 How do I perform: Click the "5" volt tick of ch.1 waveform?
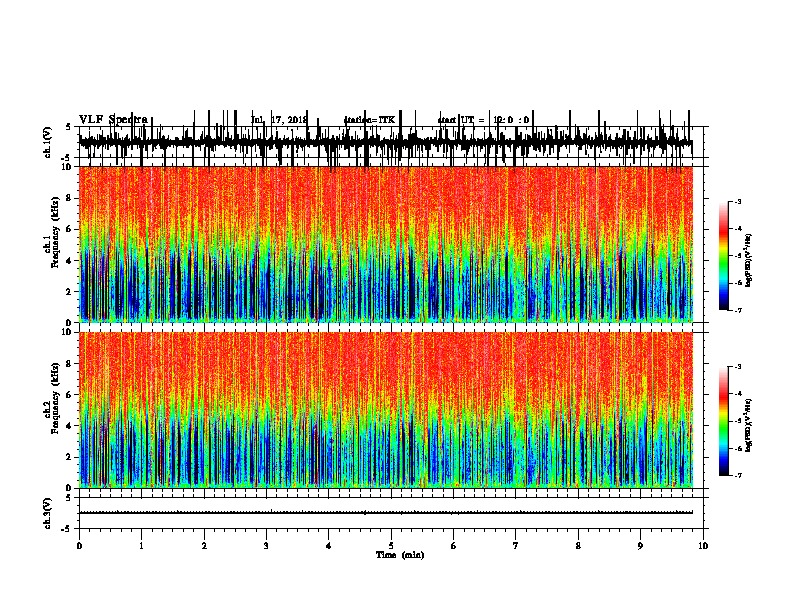[x=68, y=127]
